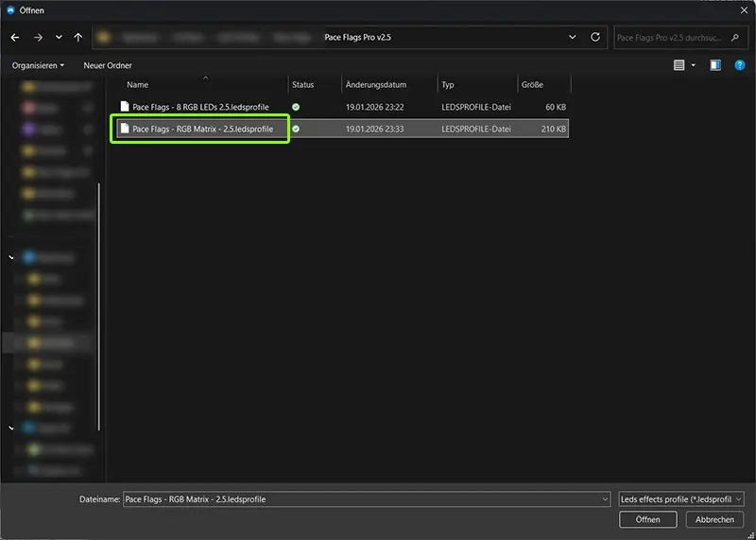The image size is (756, 540).
Task: Click the date 19.01.2026 23:22
Action: (x=374, y=107)
